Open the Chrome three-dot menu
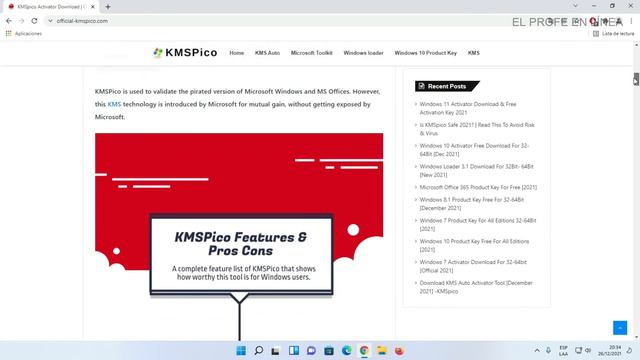640x360 pixels. 631,21
